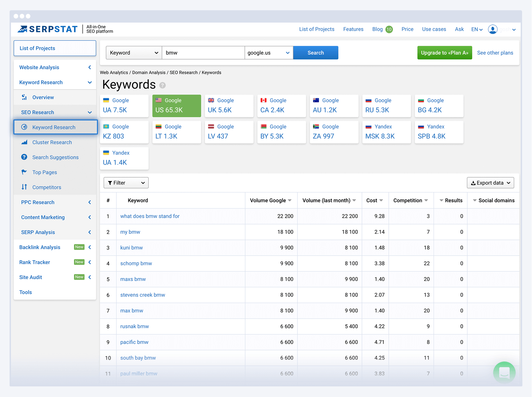The height and width of the screenshot is (397, 532).
Task: Select Google AU 1.2K database card
Action: click(334, 106)
